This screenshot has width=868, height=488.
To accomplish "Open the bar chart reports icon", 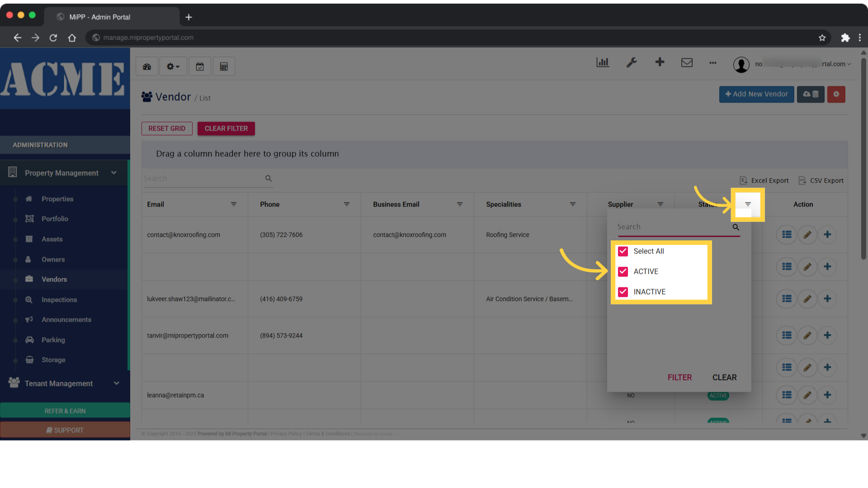I will click(603, 62).
